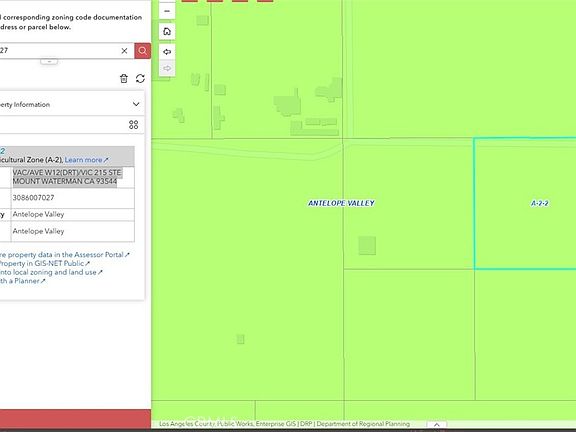Click the red search magnifier button
Viewport: 576px width, 432px height.
coord(143,51)
